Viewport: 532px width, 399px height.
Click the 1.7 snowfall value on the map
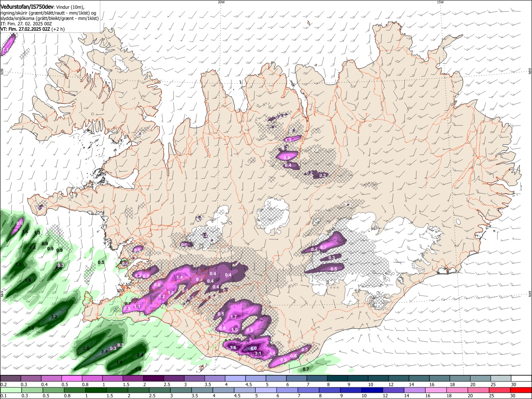tap(234, 317)
